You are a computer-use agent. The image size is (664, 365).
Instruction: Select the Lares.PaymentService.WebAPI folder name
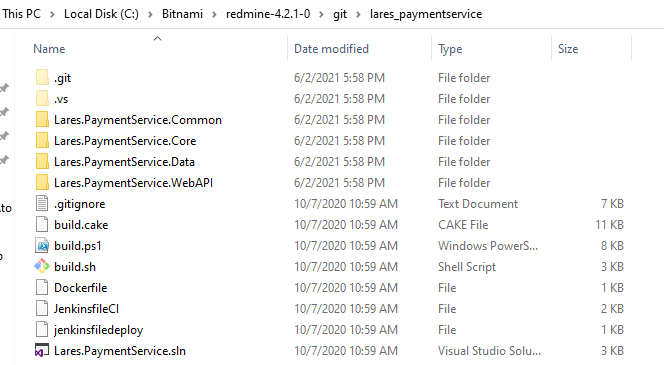(133, 183)
